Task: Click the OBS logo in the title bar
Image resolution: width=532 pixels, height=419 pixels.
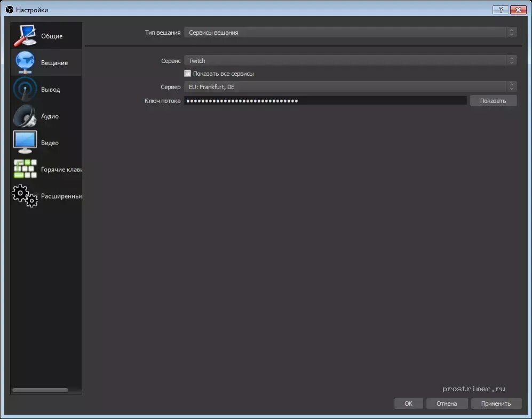Action: (x=10, y=10)
